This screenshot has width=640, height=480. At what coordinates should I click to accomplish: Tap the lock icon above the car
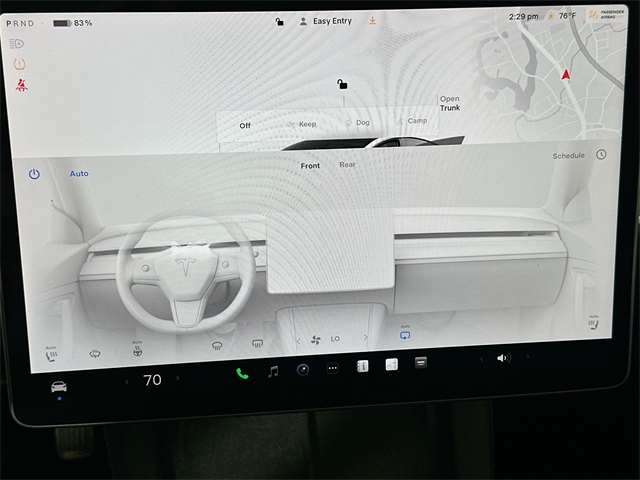[x=342, y=84]
